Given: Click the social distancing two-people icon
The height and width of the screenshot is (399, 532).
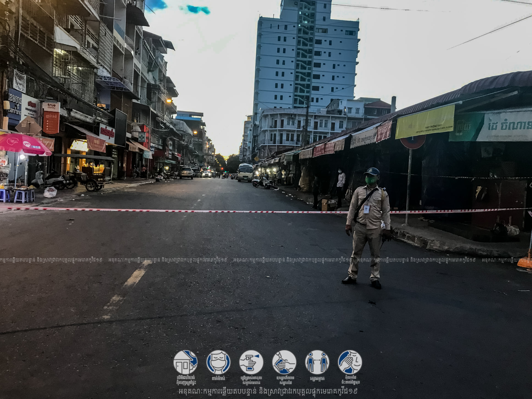Looking at the screenshot, I should 317,362.
